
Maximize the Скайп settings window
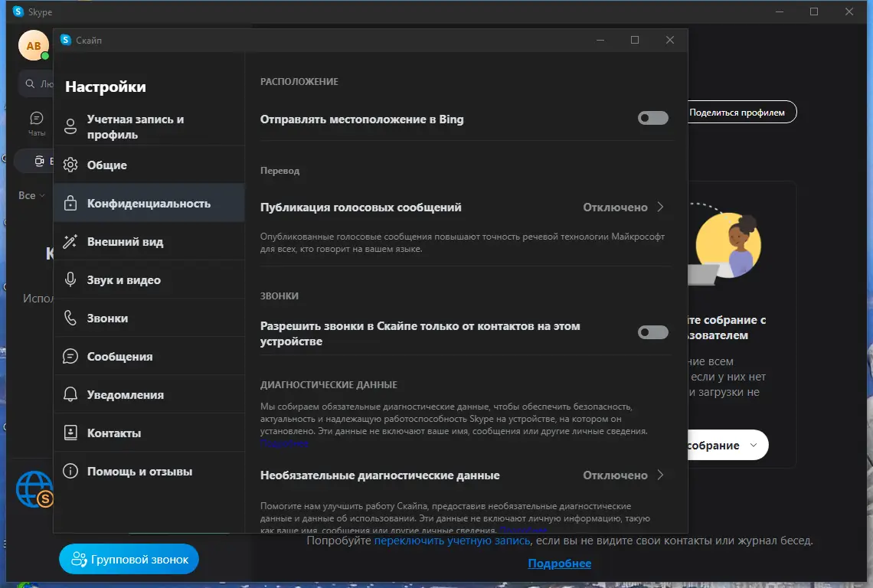635,40
